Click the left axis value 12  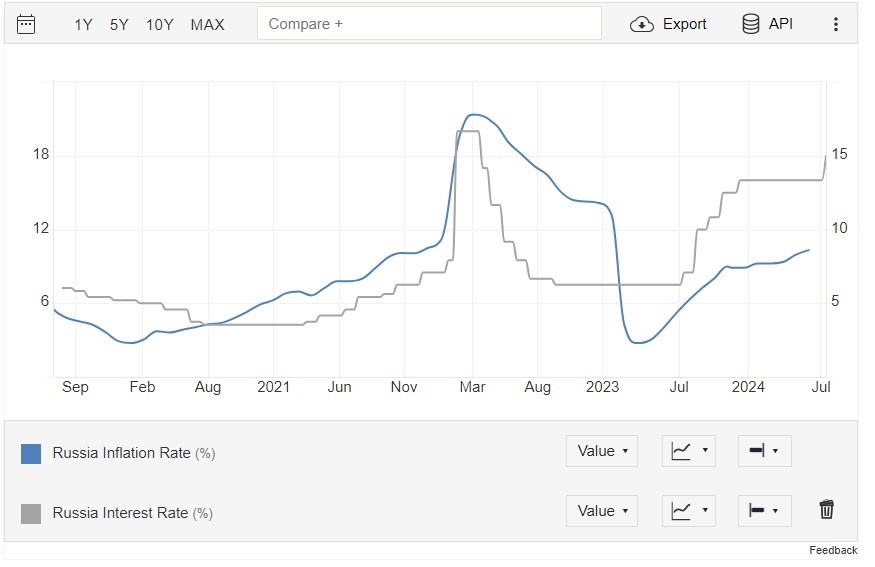(41, 228)
